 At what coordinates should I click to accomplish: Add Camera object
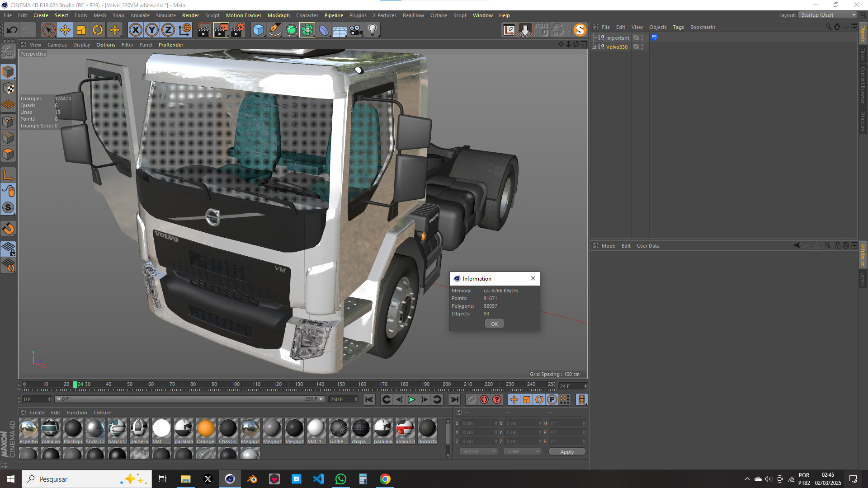coord(356,30)
